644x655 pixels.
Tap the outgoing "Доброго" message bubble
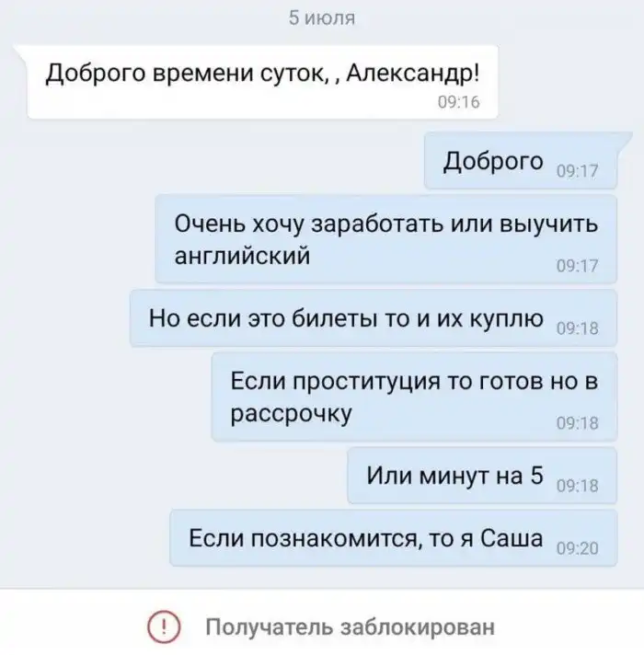coord(521,161)
